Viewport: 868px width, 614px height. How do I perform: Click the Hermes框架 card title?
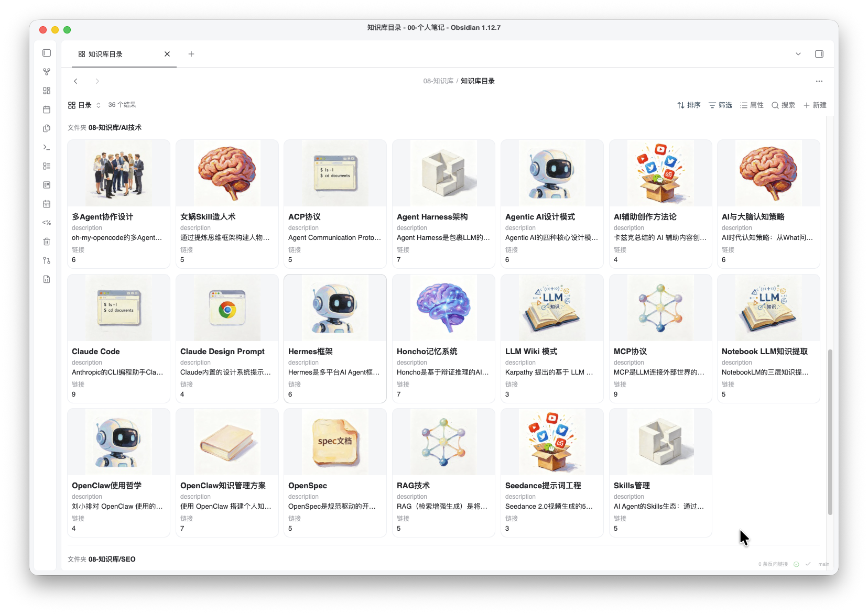[x=310, y=352]
